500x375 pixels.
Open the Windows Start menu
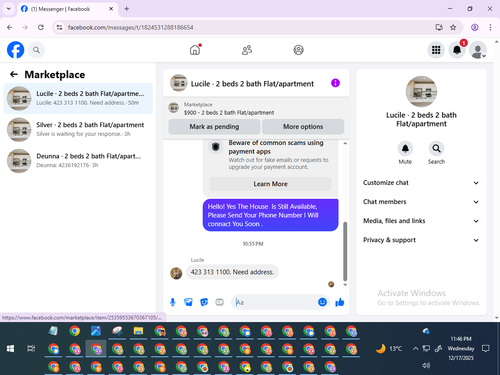[10, 349]
